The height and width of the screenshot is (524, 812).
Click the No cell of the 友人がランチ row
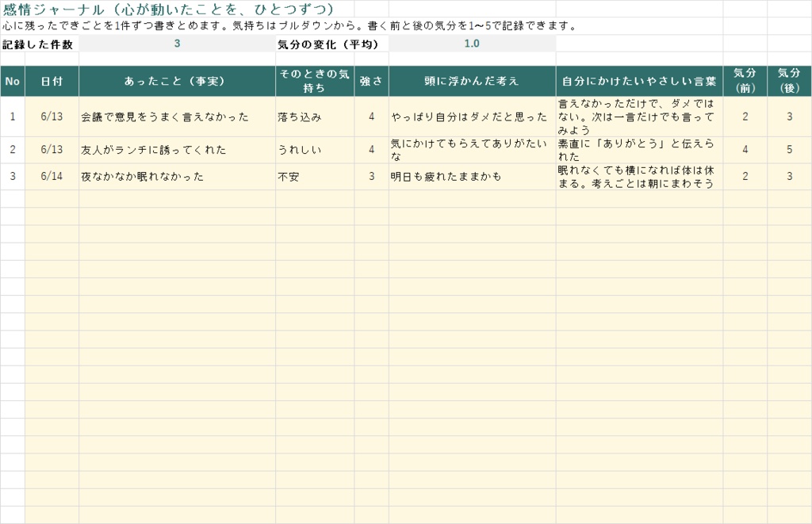(13, 150)
